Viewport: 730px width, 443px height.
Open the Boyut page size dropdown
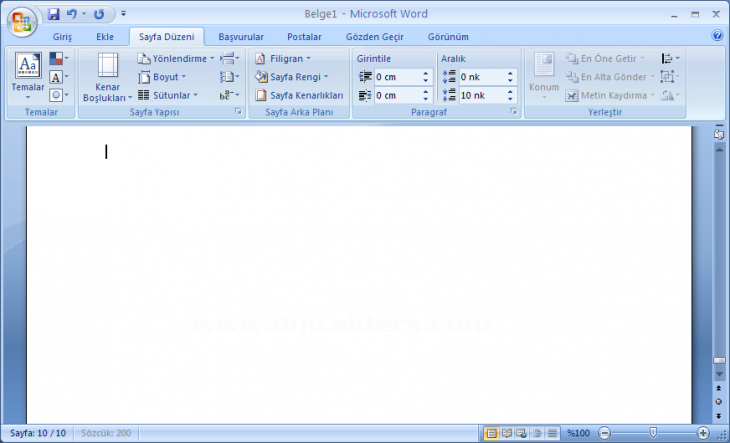pyautogui.click(x=162, y=77)
